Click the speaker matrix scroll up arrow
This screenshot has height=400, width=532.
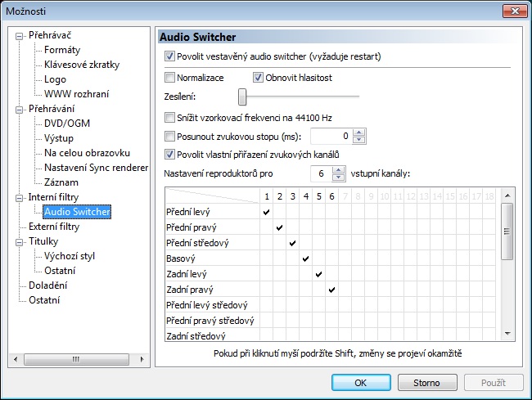pos(507,196)
